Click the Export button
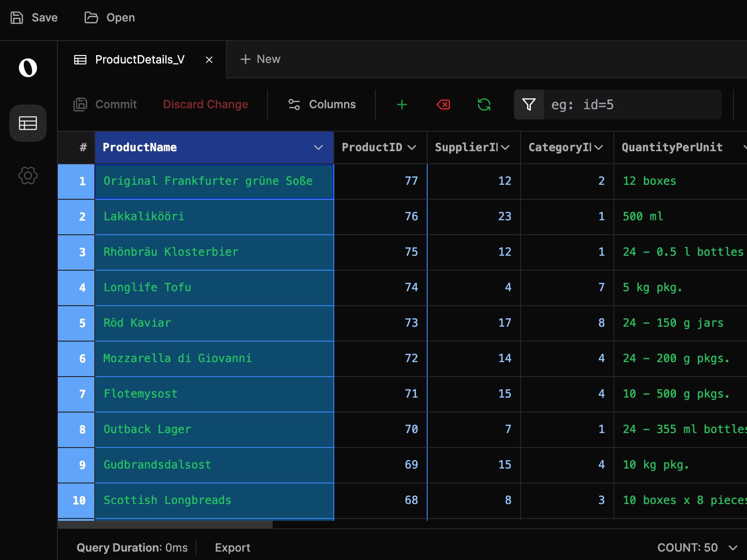Screen dimensions: 747x560 pos(232,547)
